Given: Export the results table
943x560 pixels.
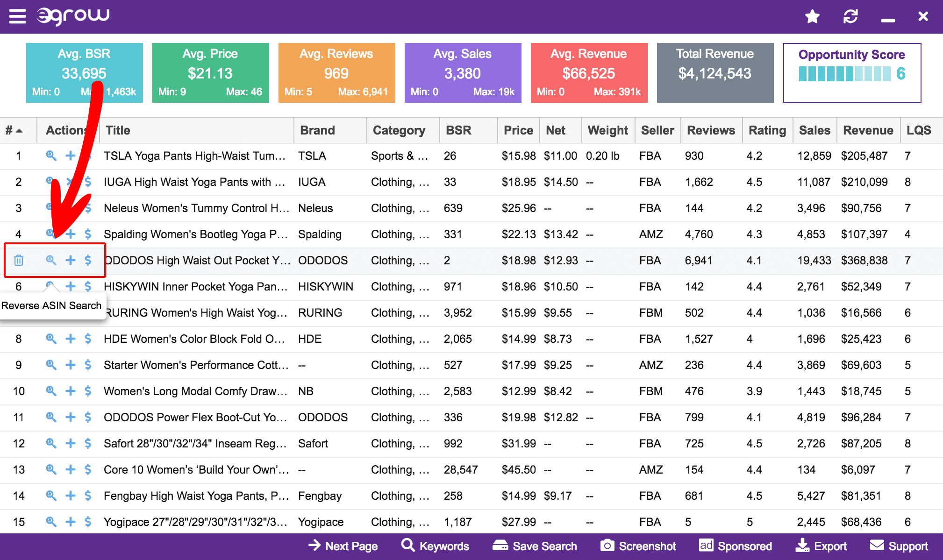Looking at the screenshot, I should 821,546.
